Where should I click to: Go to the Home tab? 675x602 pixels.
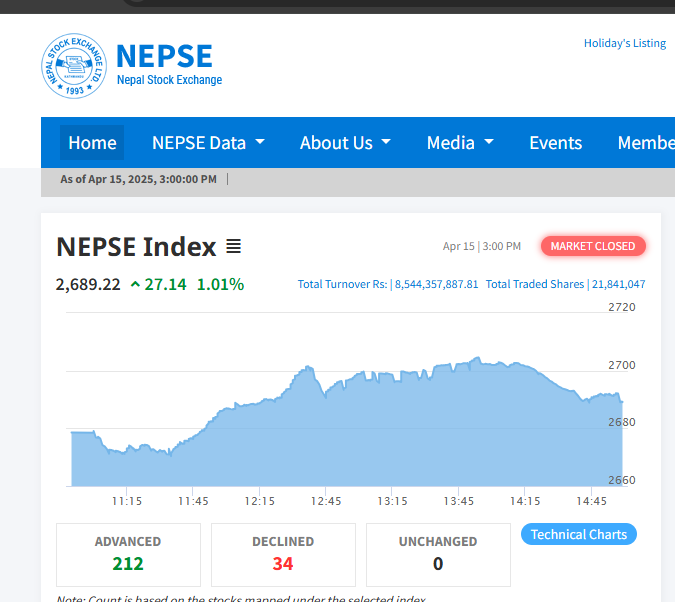coord(92,143)
